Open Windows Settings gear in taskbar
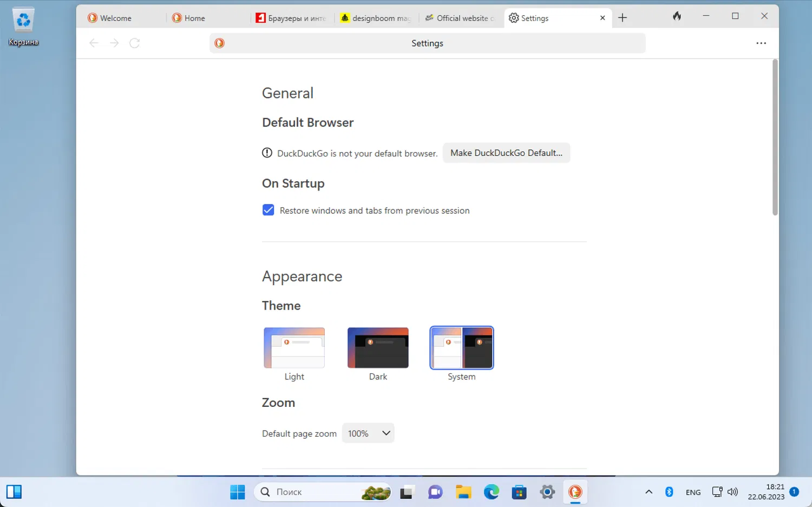The width and height of the screenshot is (812, 507). click(547, 492)
